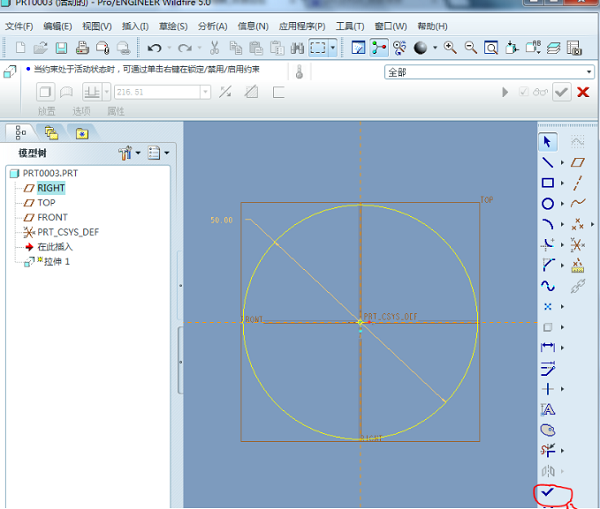Viewport: 600px width, 509px height.
Task: Click the arrow select tool
Action: [547, 142]
